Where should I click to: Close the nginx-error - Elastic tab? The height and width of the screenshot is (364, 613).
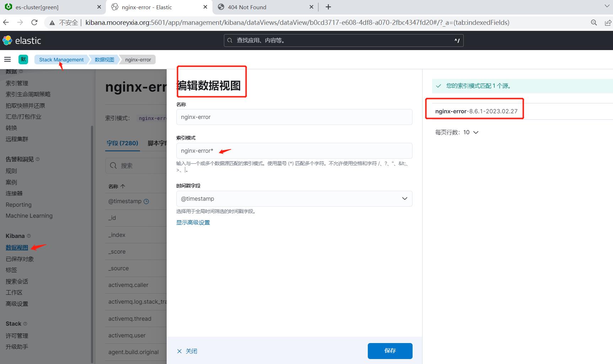(x=205, y=7)
